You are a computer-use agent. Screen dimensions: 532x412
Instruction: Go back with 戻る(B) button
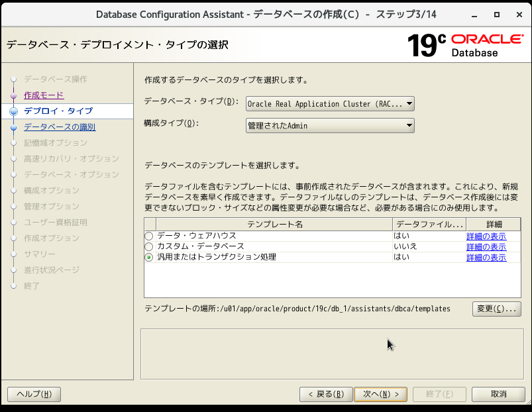tap(326, 394)
